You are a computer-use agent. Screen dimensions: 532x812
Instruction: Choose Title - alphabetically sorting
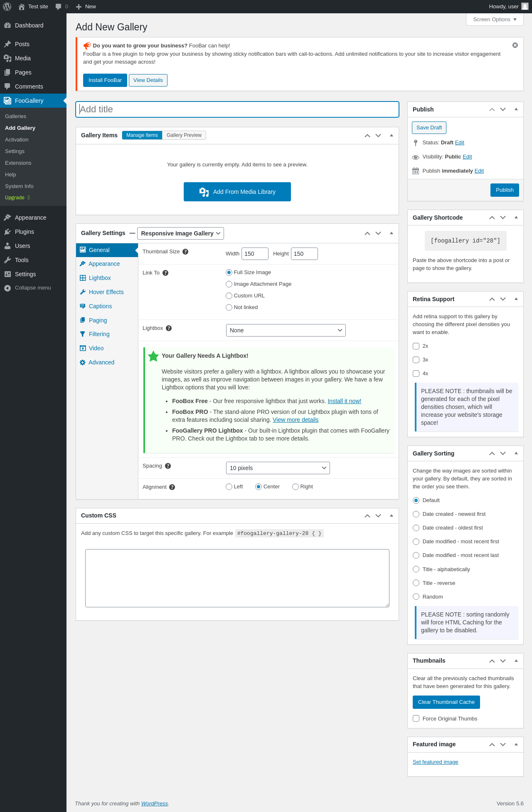[x=416, y=569]
